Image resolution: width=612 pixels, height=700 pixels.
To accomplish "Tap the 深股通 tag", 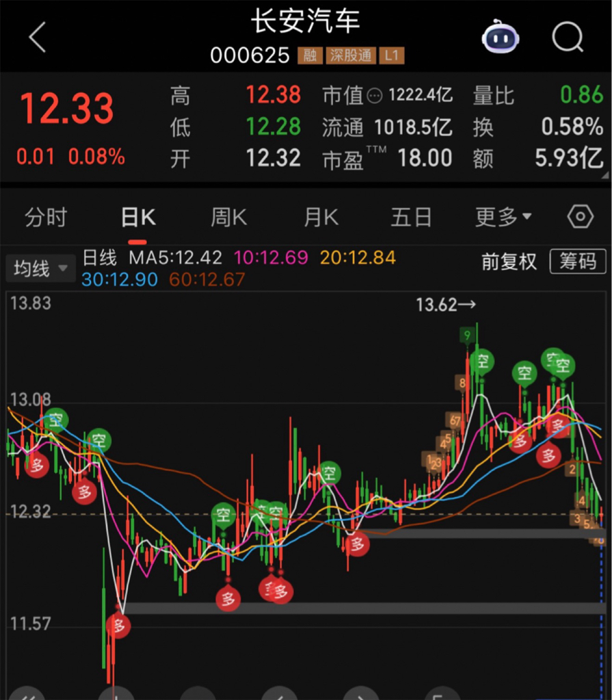I will coord(351,55).
